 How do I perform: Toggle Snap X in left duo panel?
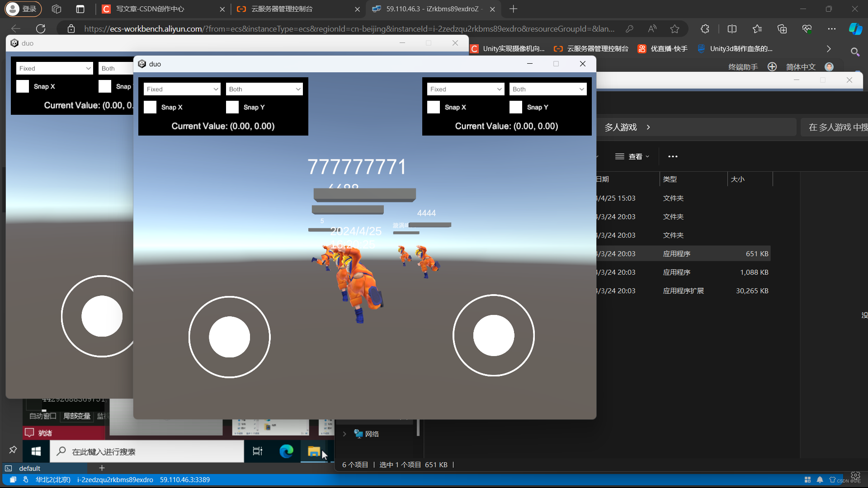click(150, 107)
